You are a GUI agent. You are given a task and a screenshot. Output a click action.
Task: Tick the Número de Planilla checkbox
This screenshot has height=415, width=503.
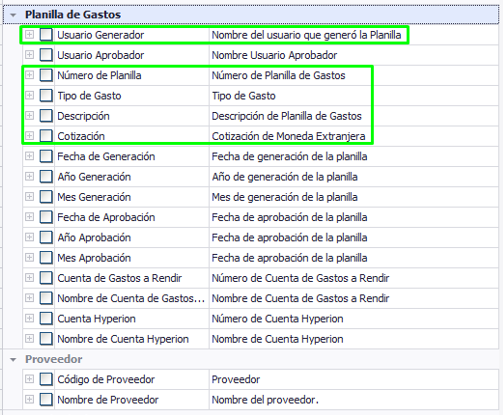coord(46,75)
